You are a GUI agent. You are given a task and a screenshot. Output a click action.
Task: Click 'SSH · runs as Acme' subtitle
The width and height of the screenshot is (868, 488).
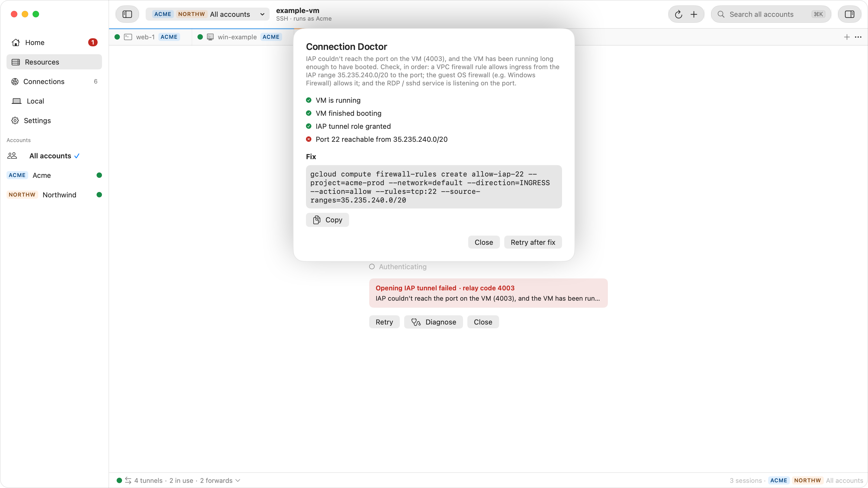[x=304, y=19]
